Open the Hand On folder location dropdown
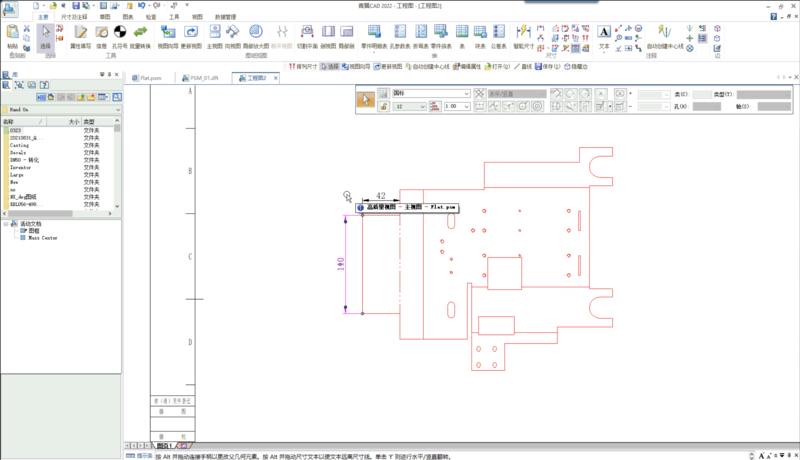The width and height of the screenshot is (800, 460). [x=116, y=109]
